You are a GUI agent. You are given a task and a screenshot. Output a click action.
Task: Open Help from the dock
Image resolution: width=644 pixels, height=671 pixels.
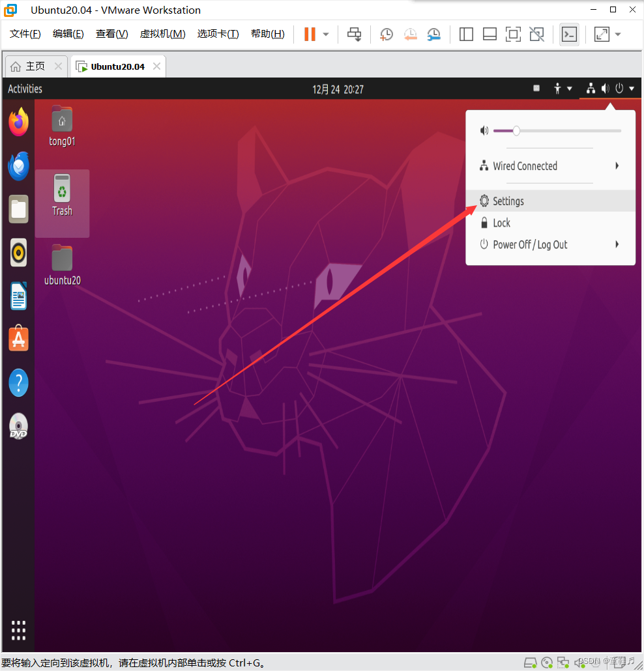pos(18,382)
